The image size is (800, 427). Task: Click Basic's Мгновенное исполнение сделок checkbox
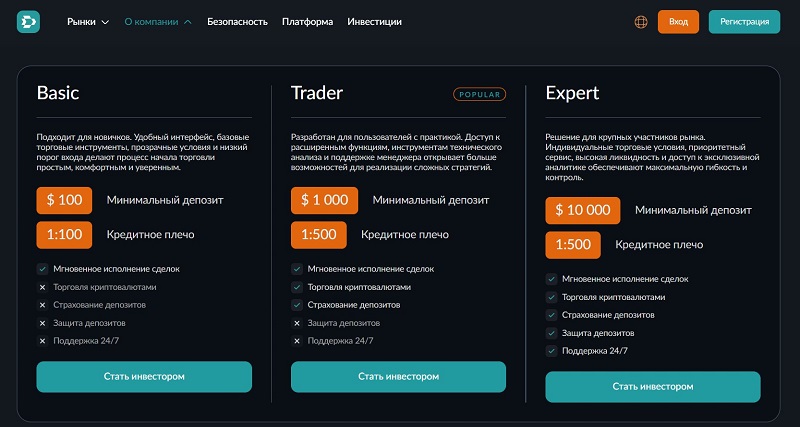42,269
